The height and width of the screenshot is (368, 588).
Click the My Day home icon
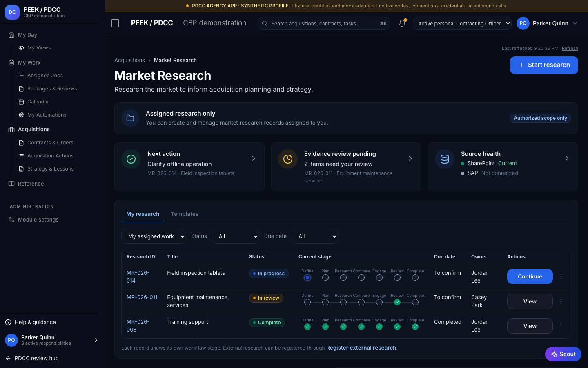[x=11, y=35]
